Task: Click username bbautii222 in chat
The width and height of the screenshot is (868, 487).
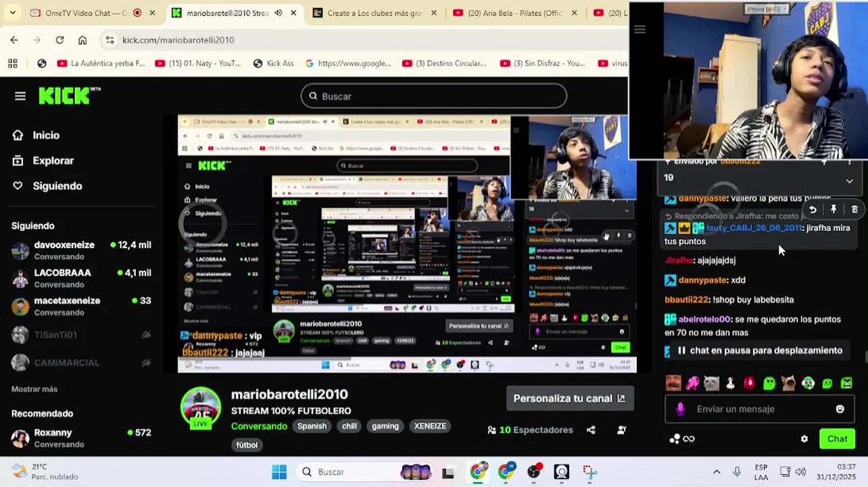Action: coord(686,300)
